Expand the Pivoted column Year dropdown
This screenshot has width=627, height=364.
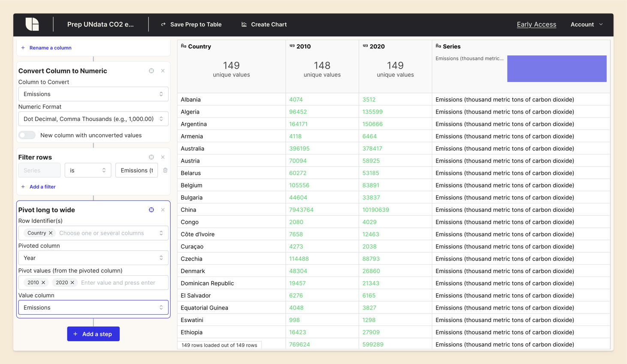[93, 258]
